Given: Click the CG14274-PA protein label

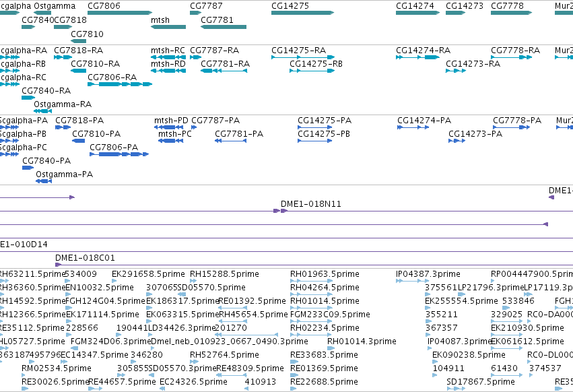Looking at the screenshot, I should point(424,121).
